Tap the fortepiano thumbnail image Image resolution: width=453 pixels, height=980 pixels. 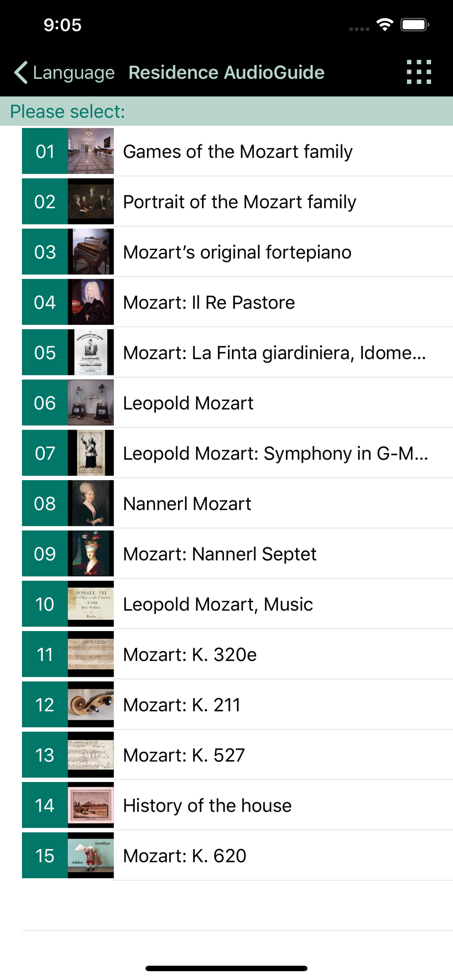[91, 252]
